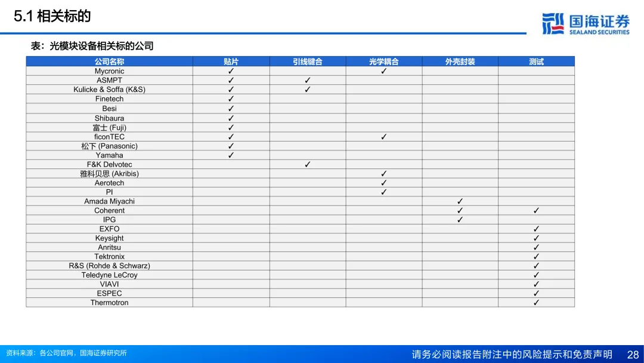Click the '外壳封装' column header
644x363 pixels.
point(460,61)
